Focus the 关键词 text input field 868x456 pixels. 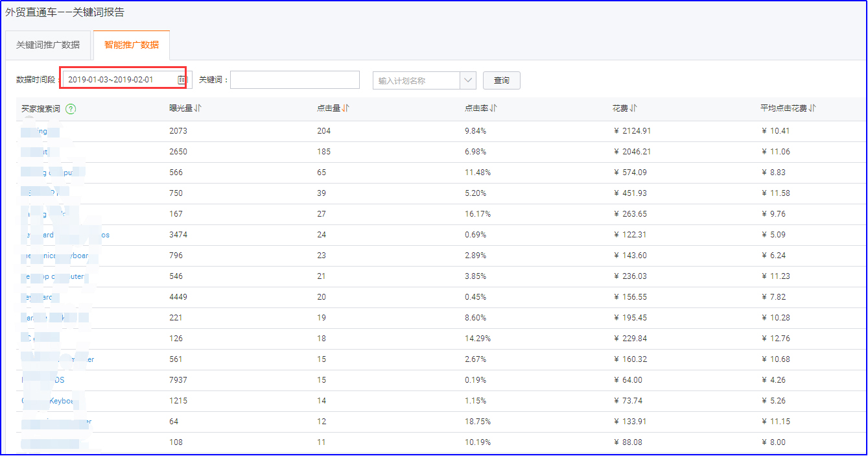(294, 80)
